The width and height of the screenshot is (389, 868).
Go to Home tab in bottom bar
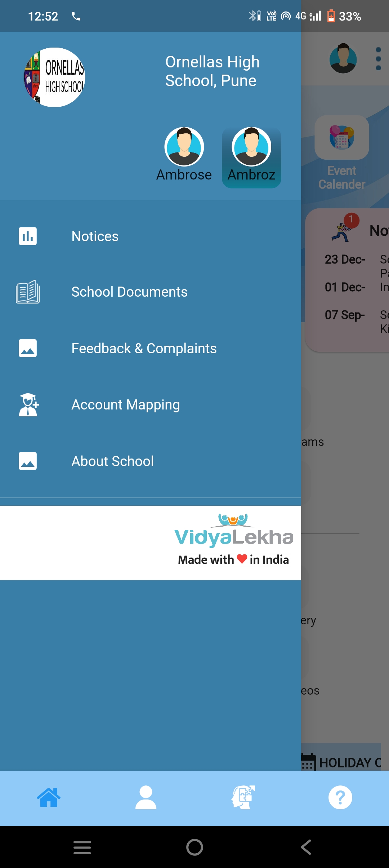click(x=49, y=797)
